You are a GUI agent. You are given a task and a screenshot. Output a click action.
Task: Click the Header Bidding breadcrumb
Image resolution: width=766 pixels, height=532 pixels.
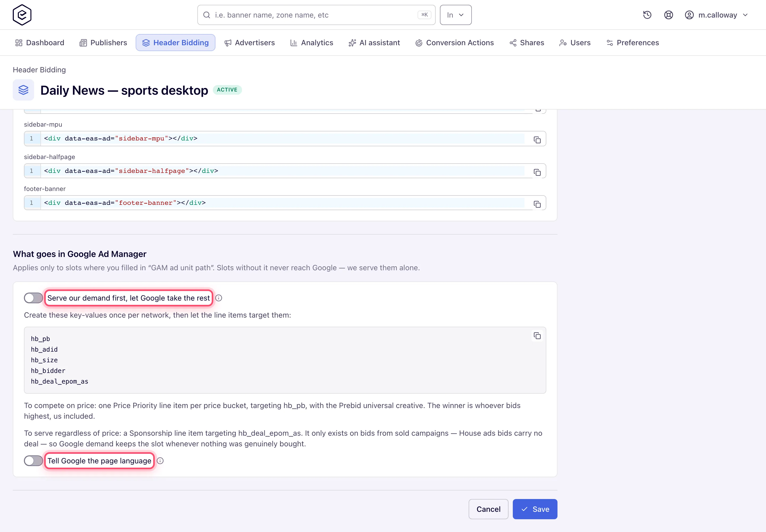[x=39, y=70]
